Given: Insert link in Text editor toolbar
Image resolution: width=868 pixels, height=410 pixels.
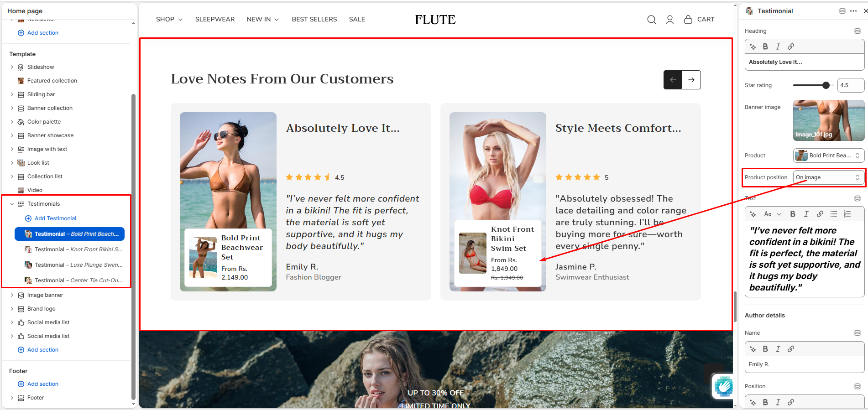Looking at the screenshot, I should click(820, 214).
